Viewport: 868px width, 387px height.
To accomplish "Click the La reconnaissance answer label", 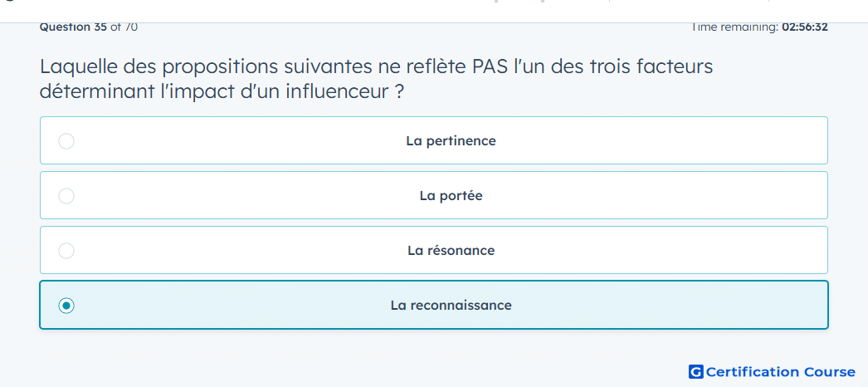I will click(451, 306).
